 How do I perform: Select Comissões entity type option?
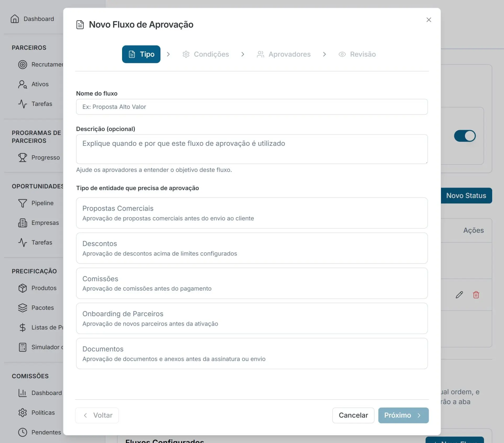252,283
